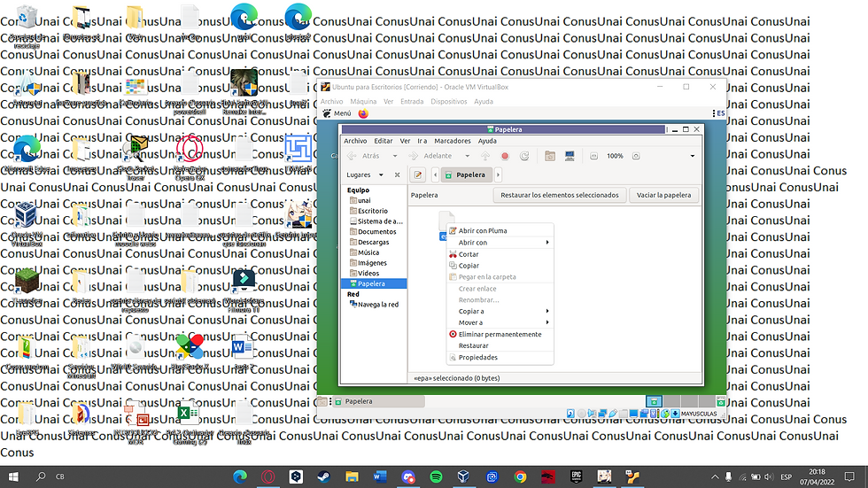Click the Papelera path bar button
Viewport: 868px width, 488px height.
466,174
